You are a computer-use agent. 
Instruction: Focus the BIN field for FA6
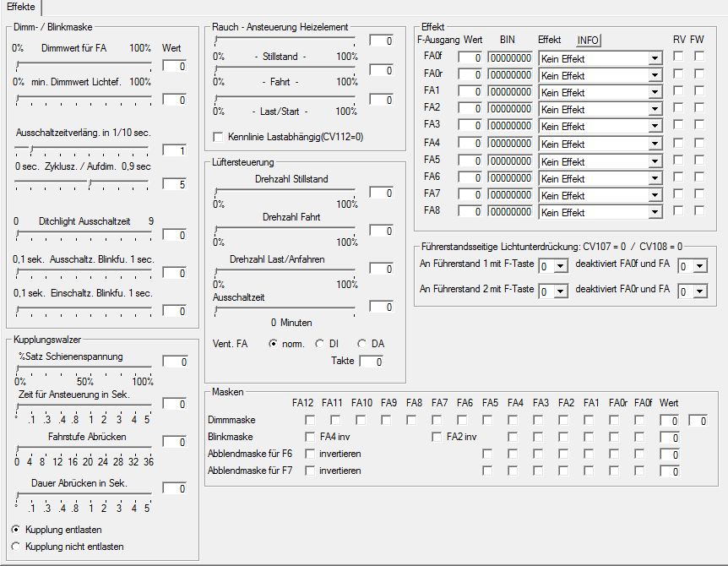510,178
